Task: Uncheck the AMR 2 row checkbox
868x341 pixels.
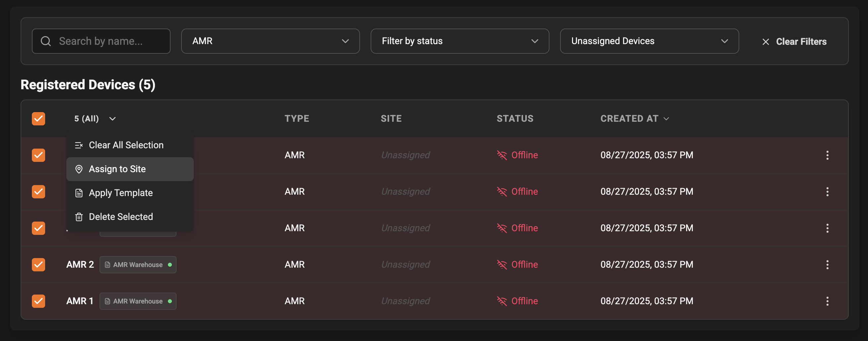Action: pos(38,265)
